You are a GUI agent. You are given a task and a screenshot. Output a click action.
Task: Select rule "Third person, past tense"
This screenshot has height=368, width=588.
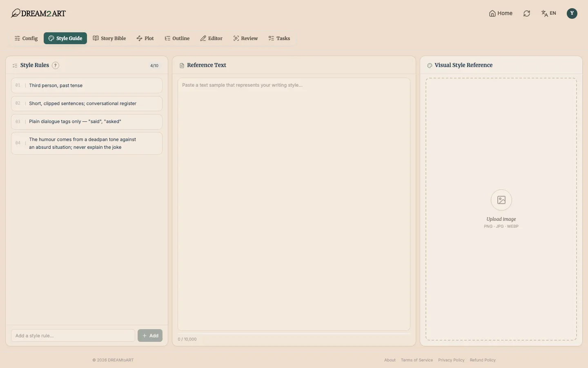(x=87, y=85)
